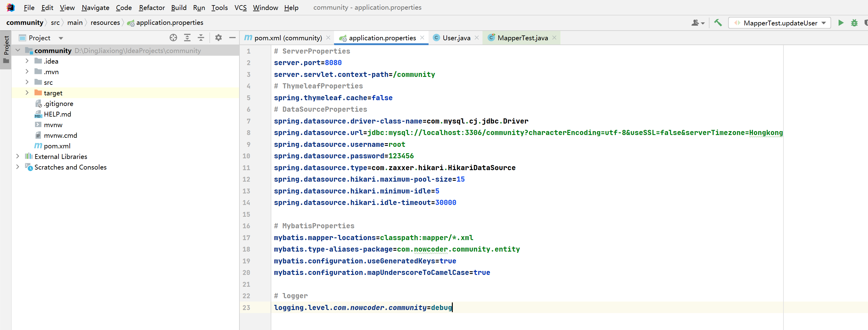Click the Run configuration dropdown arrow
868x330 pixels.
tap(824, 23)
